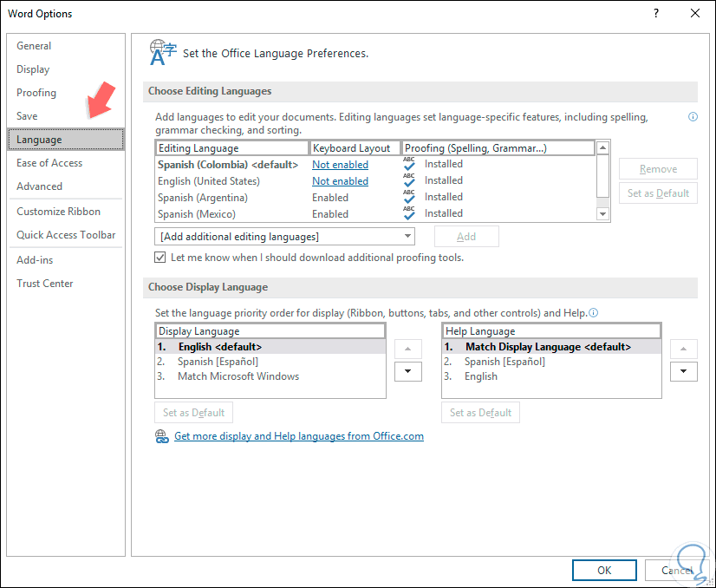The height and width of the screenshot is (588, 716).
Task: Click Set as Default for editing language
Action: coord(658,193)
